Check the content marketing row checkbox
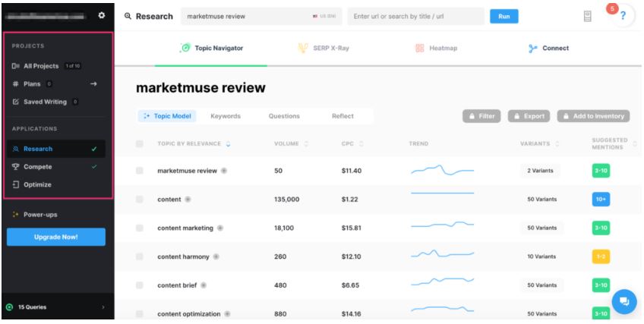 coord(140,228)
